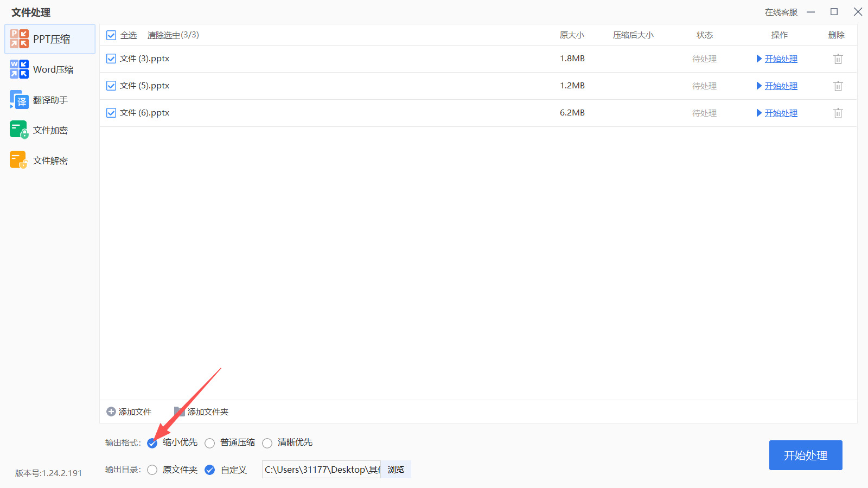Click the 添加文件夹 button label

[208, 412]
